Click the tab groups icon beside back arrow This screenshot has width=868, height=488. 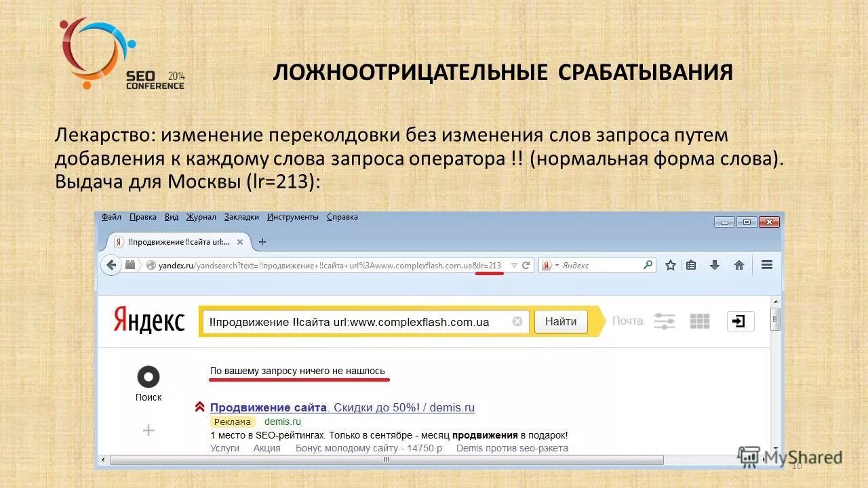[x=130, y=265]
